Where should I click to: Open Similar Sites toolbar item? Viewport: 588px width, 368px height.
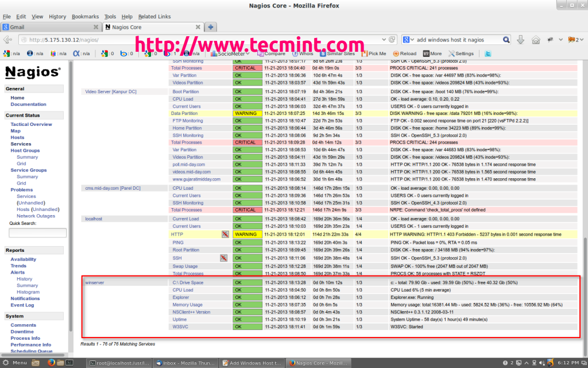(x=337, y=53)
